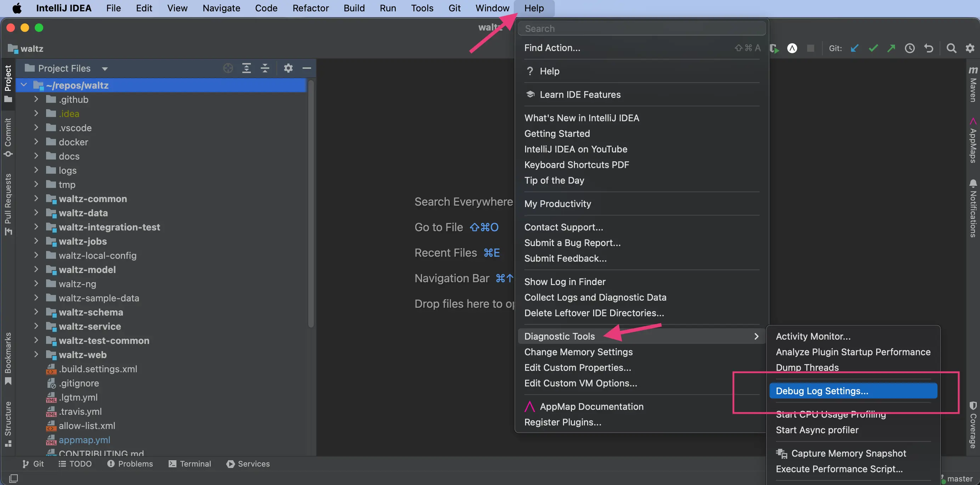Image resolution: width=980 pixels, height=485 pixels.
Task: Open the Notifications side panel
Action: click(x=973, y=208)
